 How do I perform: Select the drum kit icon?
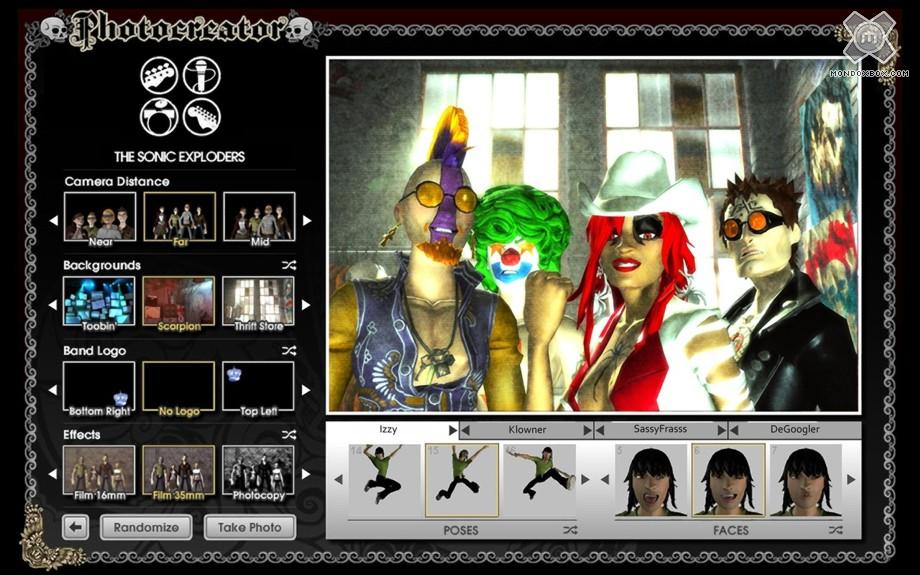click(x=160, y=117)
